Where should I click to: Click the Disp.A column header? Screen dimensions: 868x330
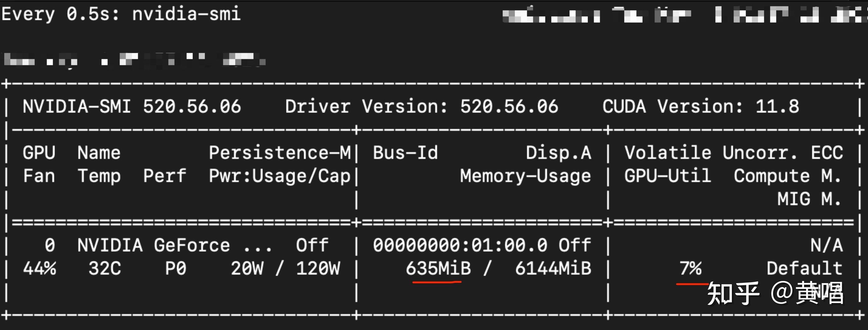tap(558, 153)
